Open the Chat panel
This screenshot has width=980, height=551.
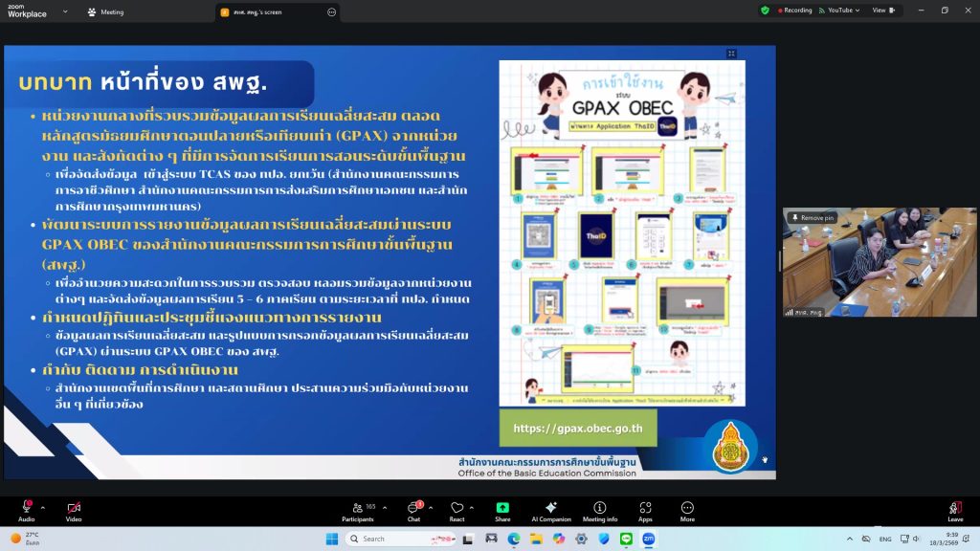(413, 508)
